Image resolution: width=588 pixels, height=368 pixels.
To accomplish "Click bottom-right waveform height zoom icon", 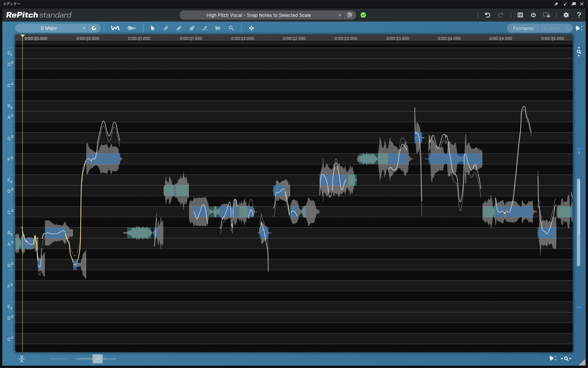I will (x=553, y=358).
